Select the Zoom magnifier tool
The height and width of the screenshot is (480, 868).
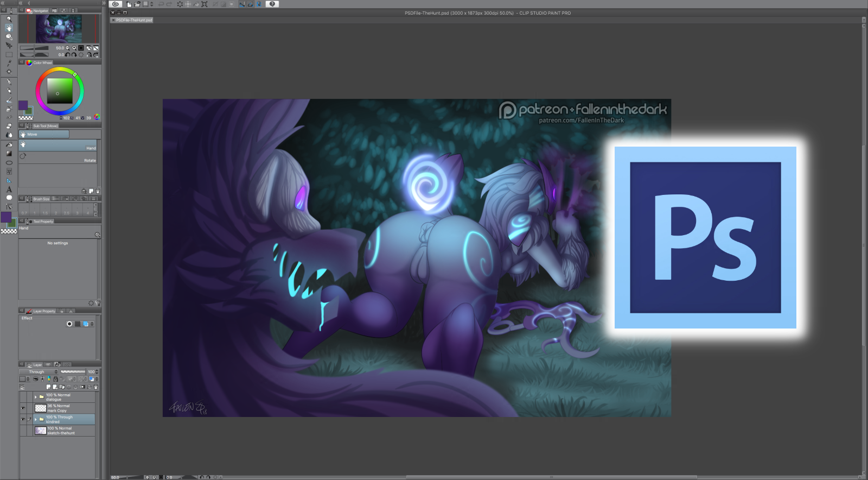(9, 19)
